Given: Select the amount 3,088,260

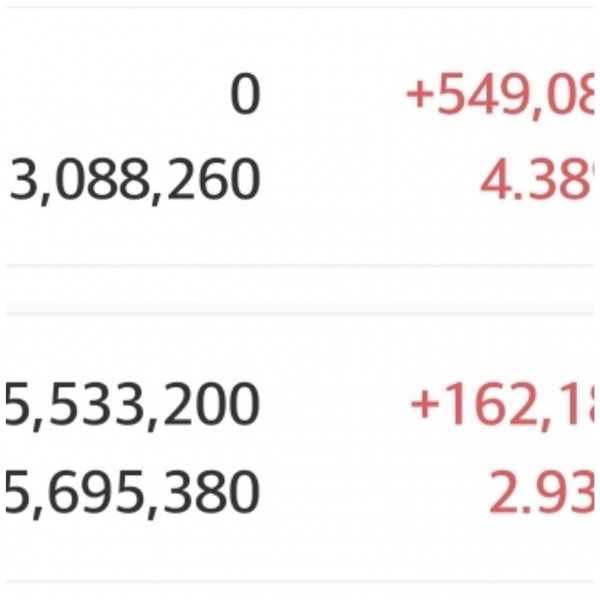Looking at the screenshot, I should 135,181.
